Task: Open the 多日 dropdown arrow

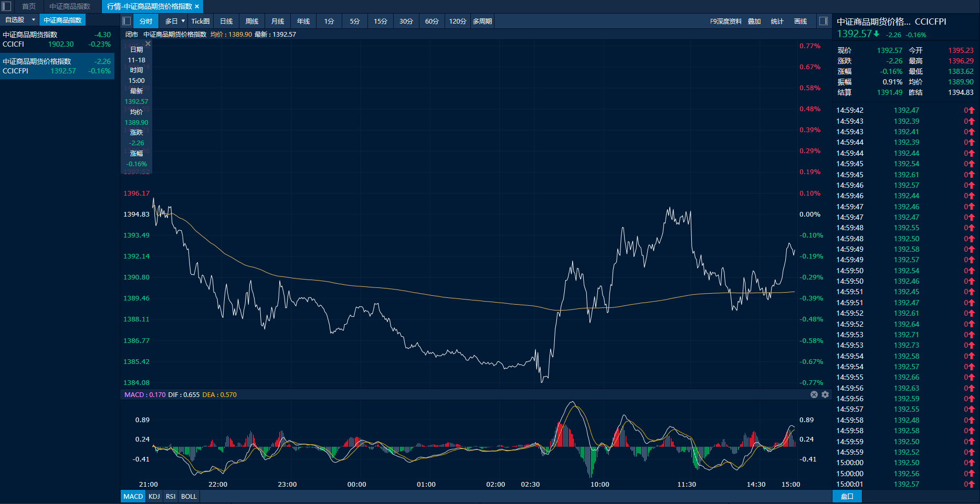Action: (x=183, y=21)
